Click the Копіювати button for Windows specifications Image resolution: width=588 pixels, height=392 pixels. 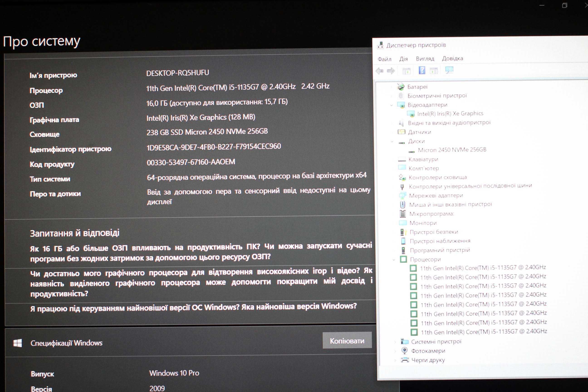[347, 341]
